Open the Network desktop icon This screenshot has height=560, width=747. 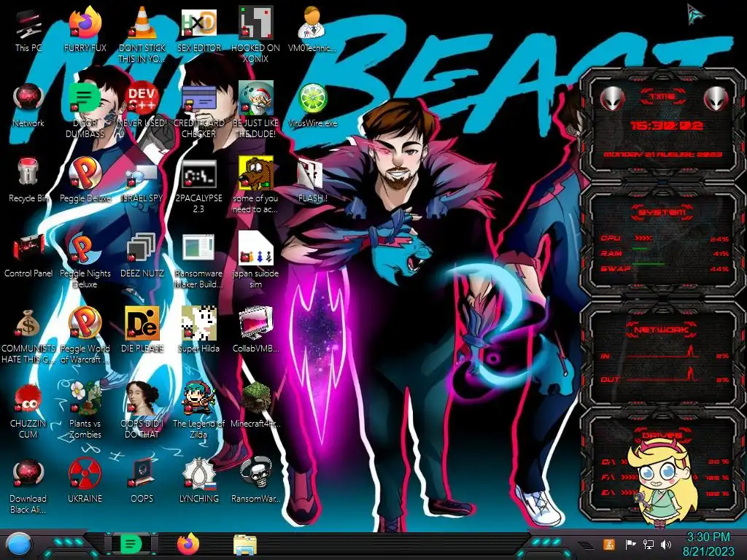point(28,106)
